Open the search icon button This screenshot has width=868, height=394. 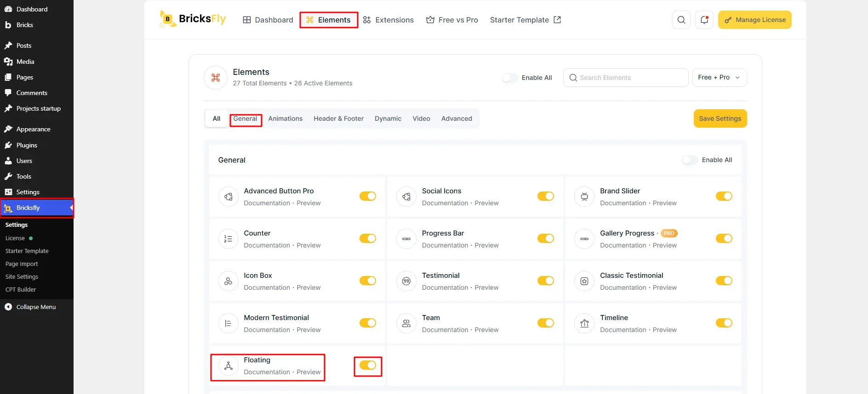[x=681, y=20]
